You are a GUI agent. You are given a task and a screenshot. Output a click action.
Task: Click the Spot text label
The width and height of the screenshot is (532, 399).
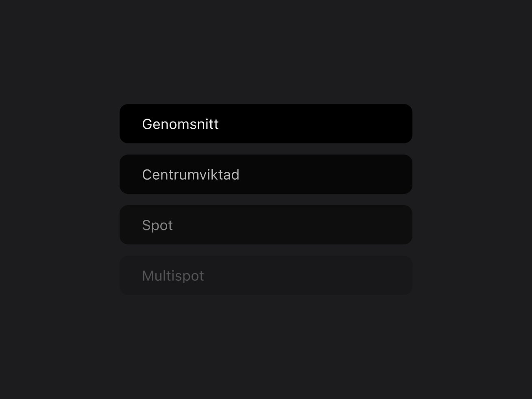point(157,225)
